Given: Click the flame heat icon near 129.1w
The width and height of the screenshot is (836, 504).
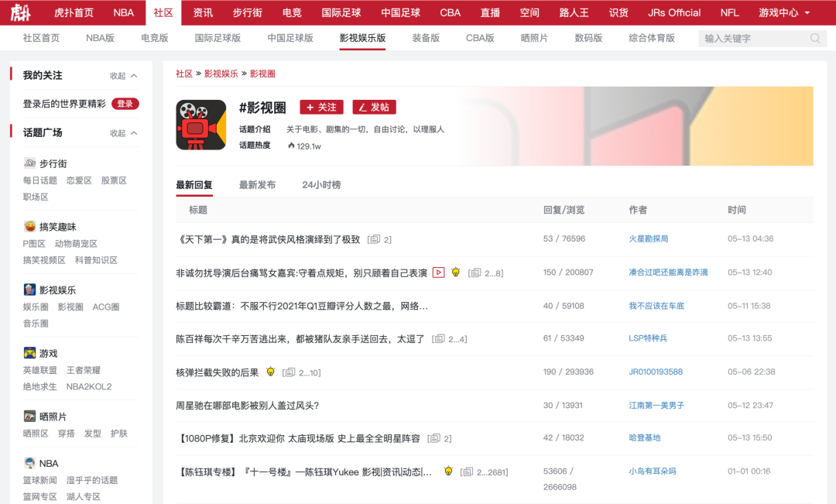Looking at the screenshot, I should pos(291,146).
